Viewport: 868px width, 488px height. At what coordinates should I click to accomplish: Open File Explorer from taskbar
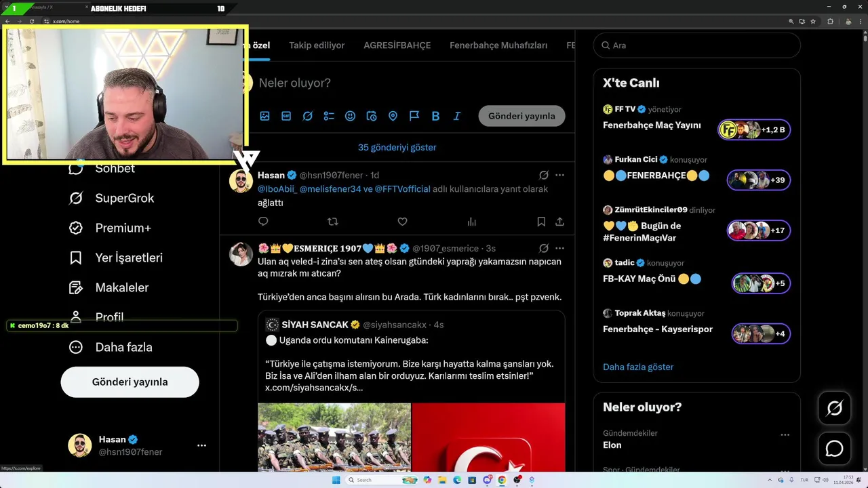tap(442, 480)
